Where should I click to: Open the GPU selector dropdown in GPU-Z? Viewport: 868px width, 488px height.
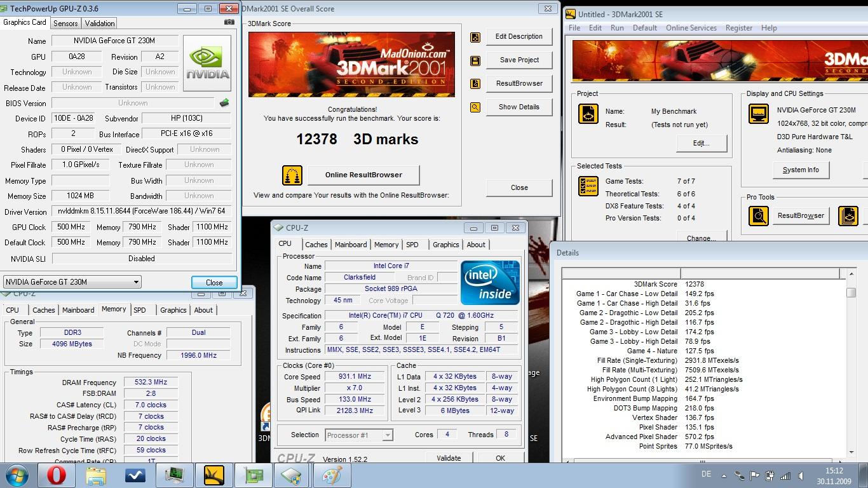pos(136,282)
